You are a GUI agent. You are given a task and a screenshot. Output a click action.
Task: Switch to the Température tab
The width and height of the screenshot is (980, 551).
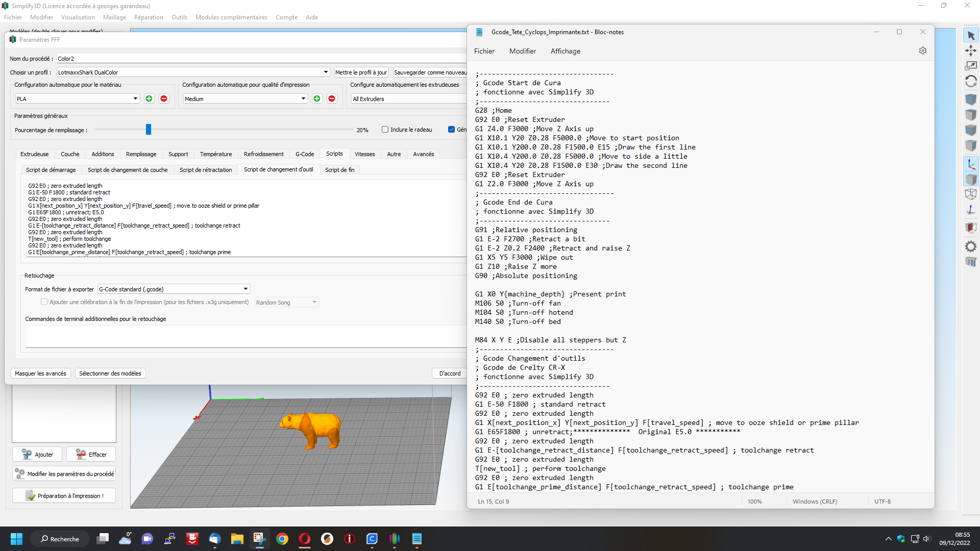(x=216, y=154)
